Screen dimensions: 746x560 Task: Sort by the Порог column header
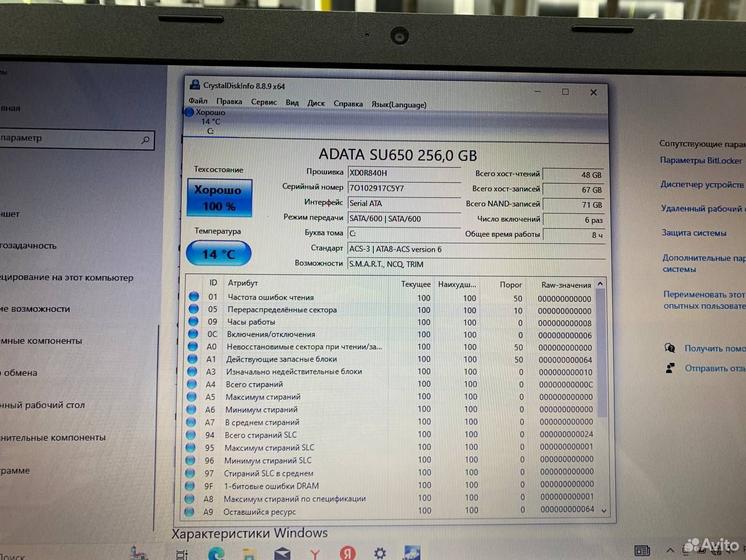pos(510,285)
